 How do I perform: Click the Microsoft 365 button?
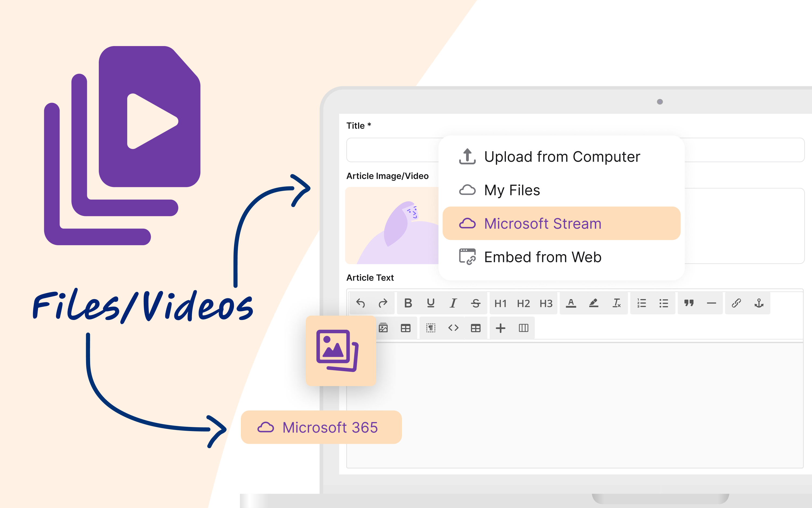(x=321, y=427)
